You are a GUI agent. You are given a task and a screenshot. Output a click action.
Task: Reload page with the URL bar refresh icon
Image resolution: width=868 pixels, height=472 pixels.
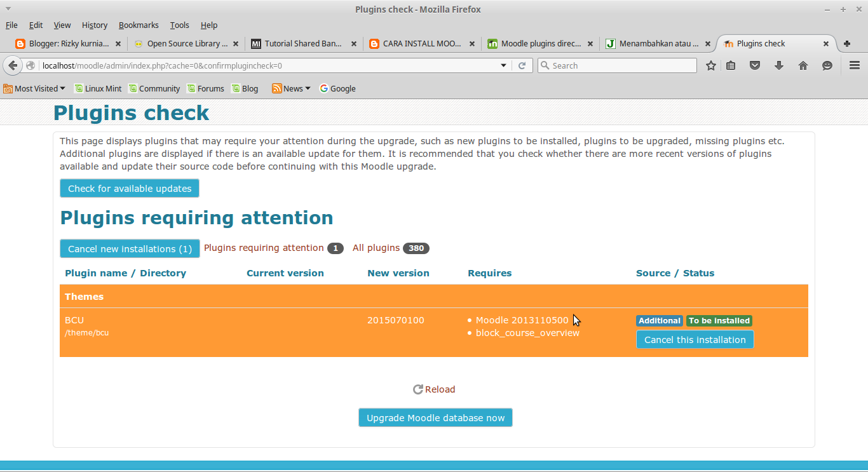(522, 65)
